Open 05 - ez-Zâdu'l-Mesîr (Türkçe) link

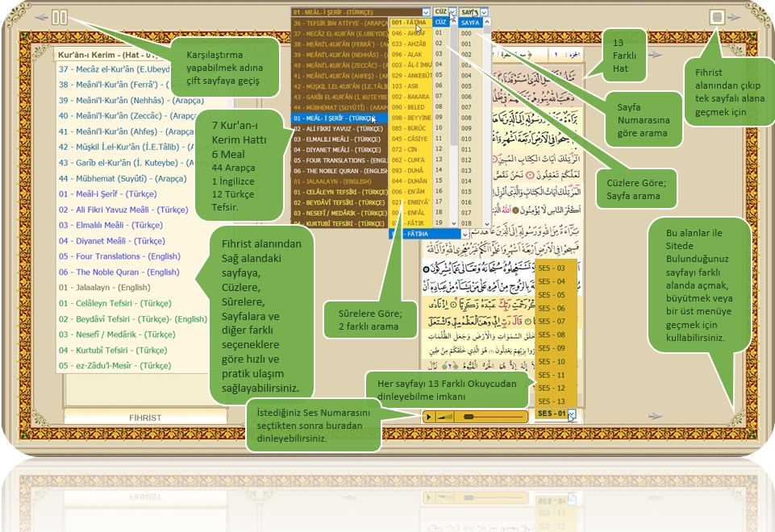115,366
